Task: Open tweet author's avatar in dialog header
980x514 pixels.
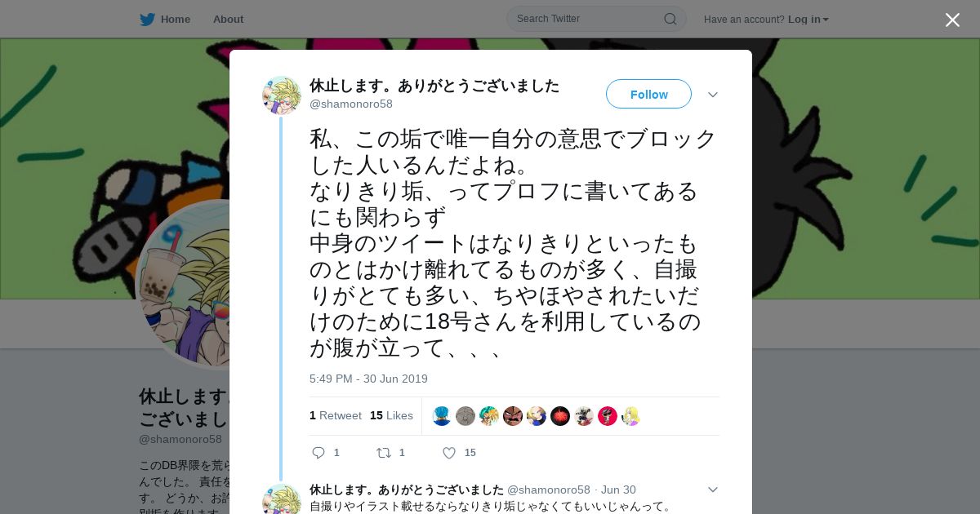Action: point(282,95)
